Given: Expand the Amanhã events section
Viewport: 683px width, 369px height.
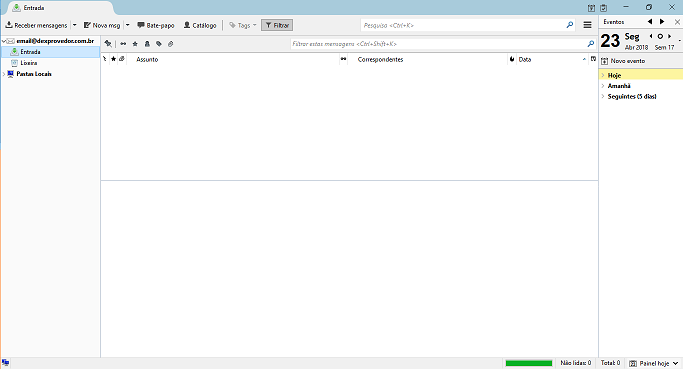Looking at the screenshot, I should tap(603, 86).
